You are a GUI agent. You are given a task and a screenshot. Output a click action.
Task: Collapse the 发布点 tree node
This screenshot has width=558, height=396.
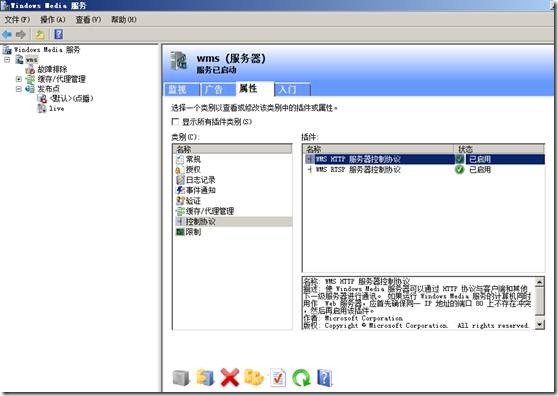coord(19,89)
